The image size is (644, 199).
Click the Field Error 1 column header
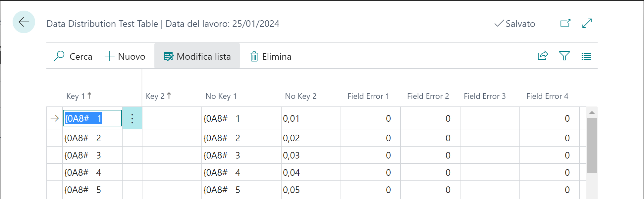[368, 96]
